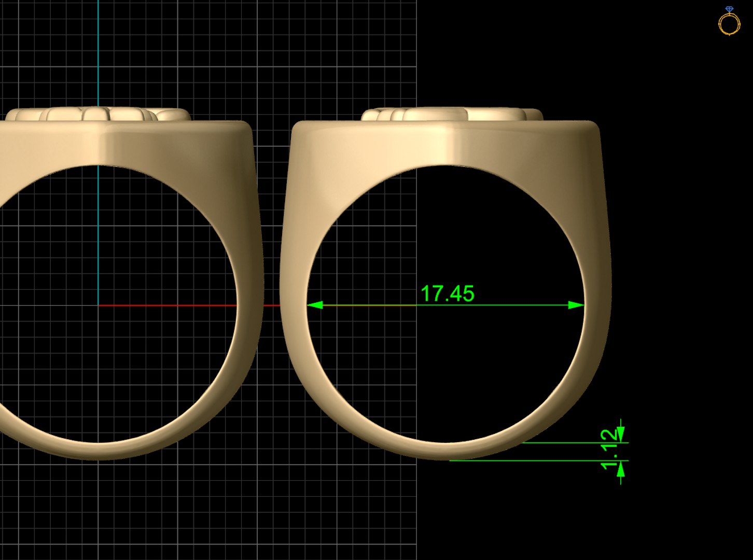Select the 17.45 diameter dimension label
The width and height of the screenshot is (753, 560).
click(x=448, y=293)
